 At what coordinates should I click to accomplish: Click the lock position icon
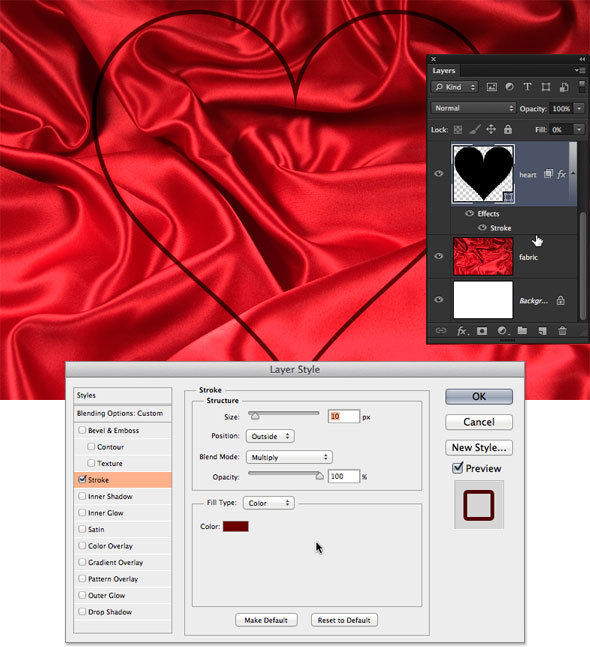tap(491, 130)
